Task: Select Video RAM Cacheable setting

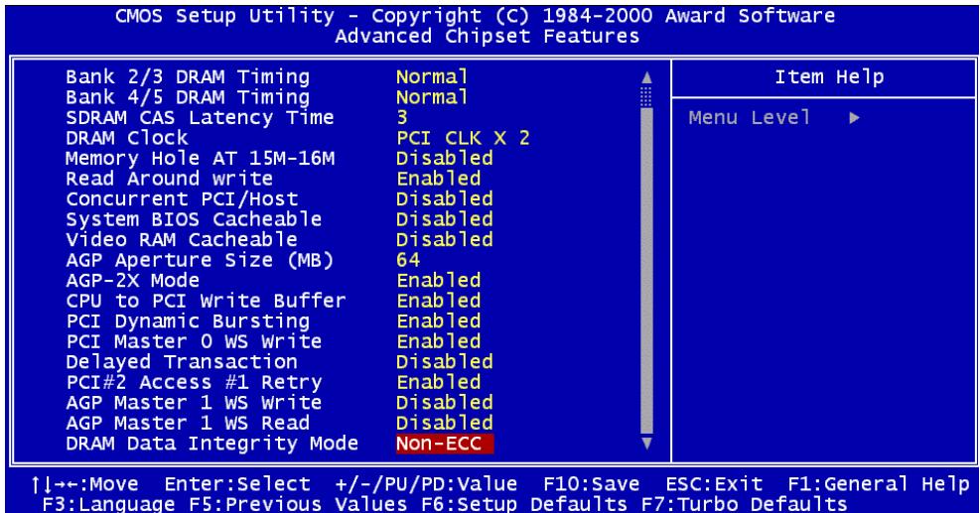Action: 182,239
